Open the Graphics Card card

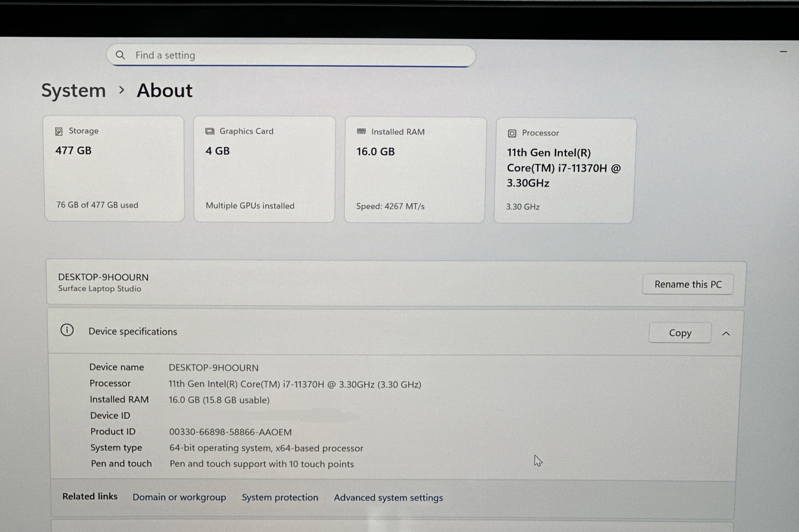click(x=264, y=169)
